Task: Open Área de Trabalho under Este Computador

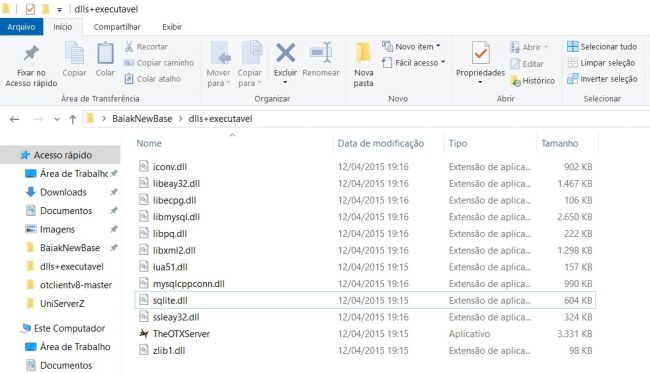Action: [x=75, y=347]
